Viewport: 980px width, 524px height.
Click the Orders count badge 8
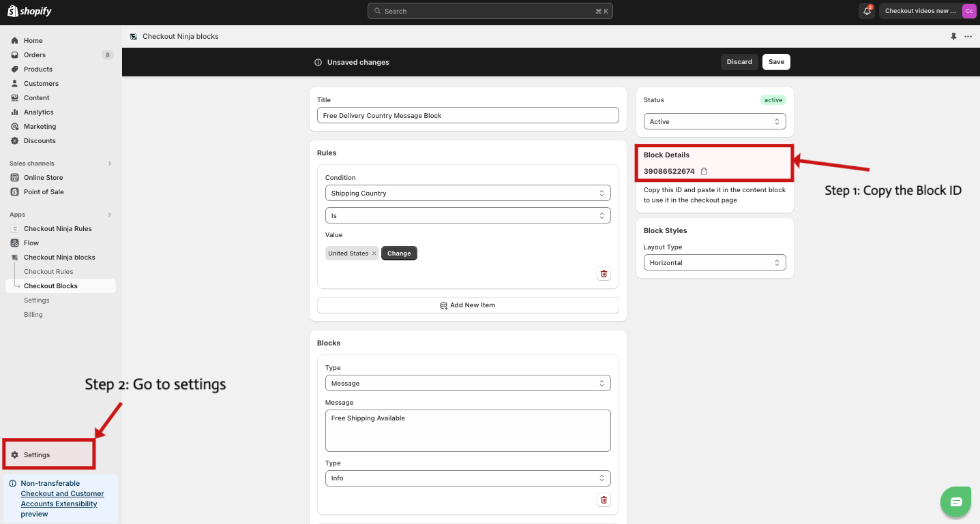(107, 55)
